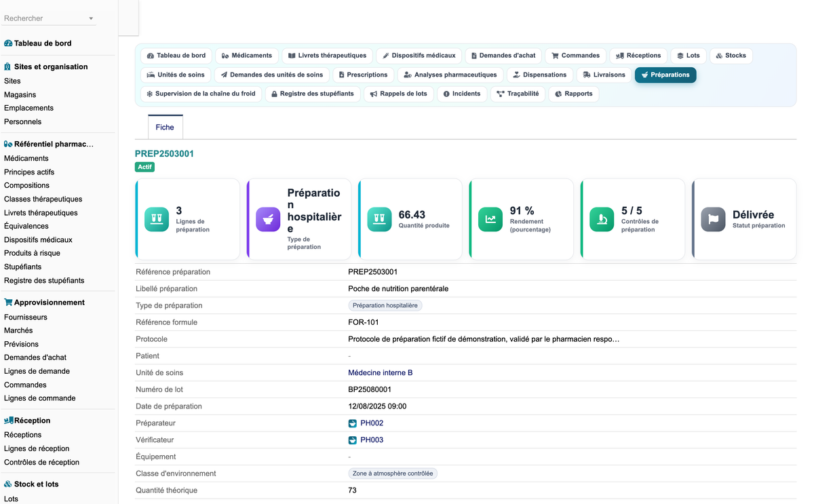Screen dimensions: 814x504
Task: Open Contrôles de réception in the sidebar
Action: tap(41, 463)
